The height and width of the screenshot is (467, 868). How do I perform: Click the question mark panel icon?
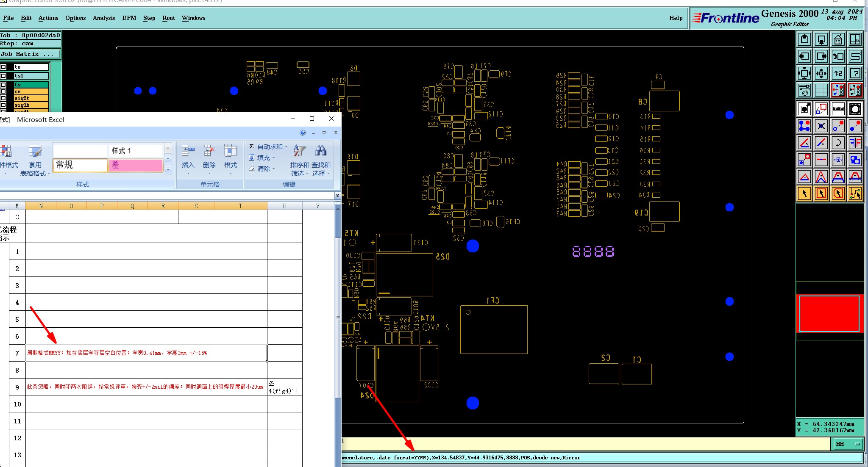coord(855,73)
